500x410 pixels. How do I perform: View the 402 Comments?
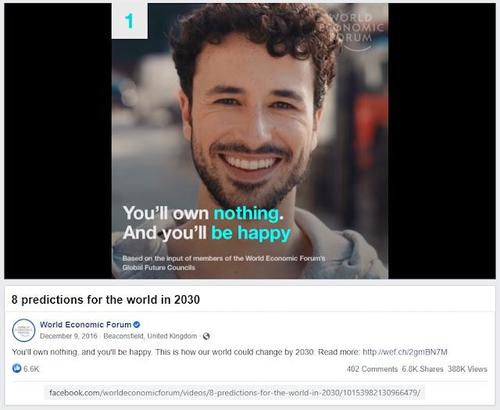pyautogui.click(x=372, y=369)
